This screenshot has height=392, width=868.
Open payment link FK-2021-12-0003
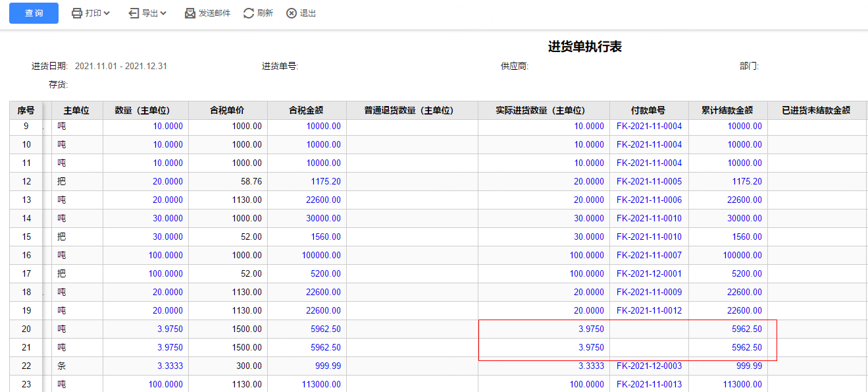649,366
